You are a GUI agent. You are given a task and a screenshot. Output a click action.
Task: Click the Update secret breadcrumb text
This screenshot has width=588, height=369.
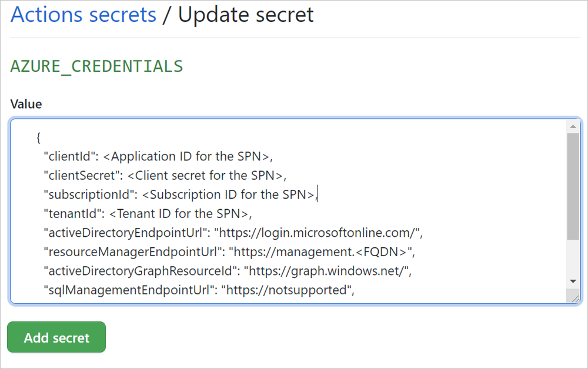pyautogui.click(x=246, y=15)
